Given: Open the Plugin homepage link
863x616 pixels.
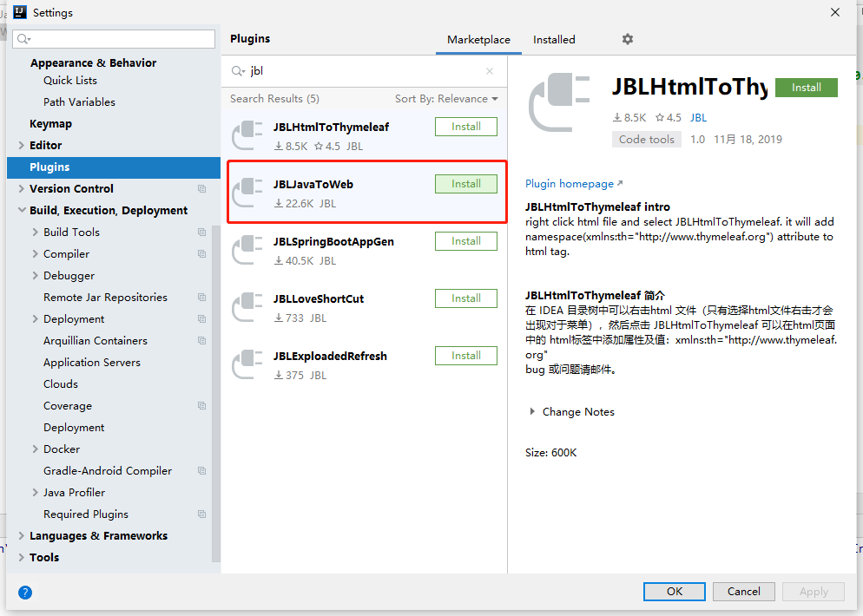Looking at the screenshot, I should (574, 184).
